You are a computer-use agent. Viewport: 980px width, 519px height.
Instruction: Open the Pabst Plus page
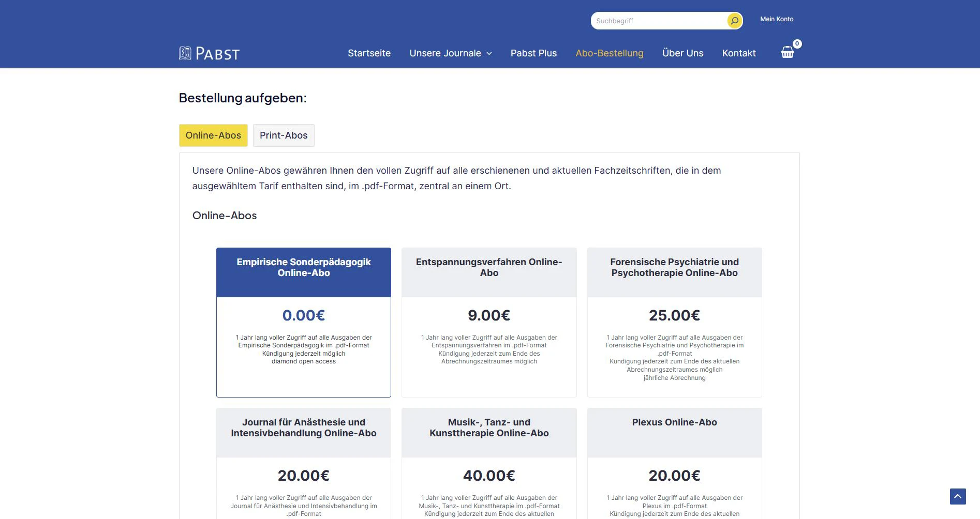coord(533,53)
